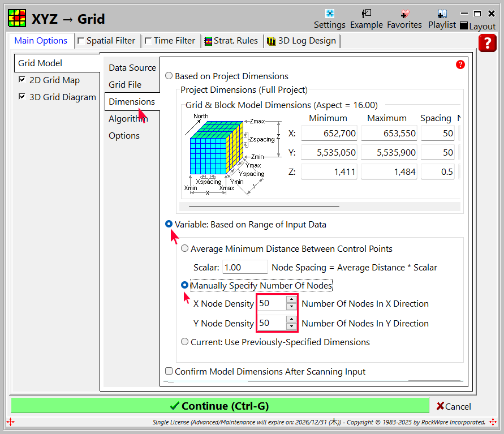504x434 pixels.
Task: Click small red help circle in Dimensions panel
Action: click(460, 65)
